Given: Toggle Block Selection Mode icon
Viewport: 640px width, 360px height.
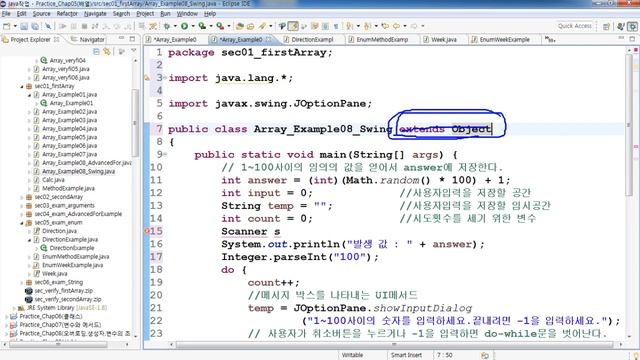Looking at the screenshot, I should point(325,26).
